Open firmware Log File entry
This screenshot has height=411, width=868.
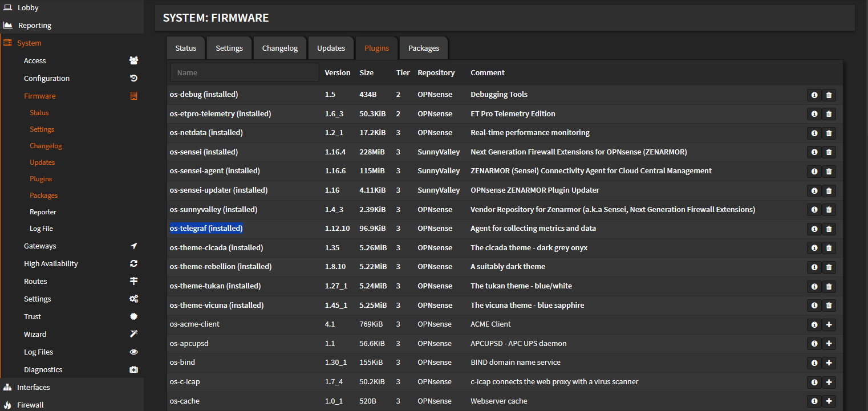41,229
